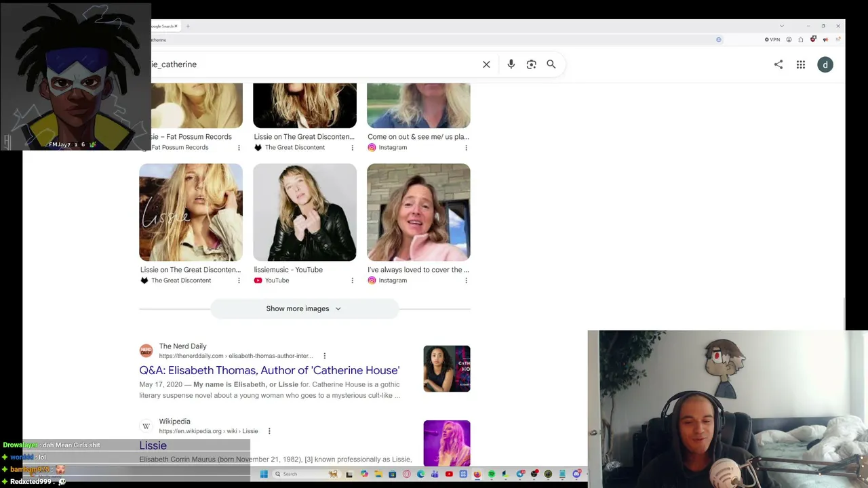868x488 pixels.
Task: Open the Lissie album cover thumbnail
Action: tap(191, 212)
